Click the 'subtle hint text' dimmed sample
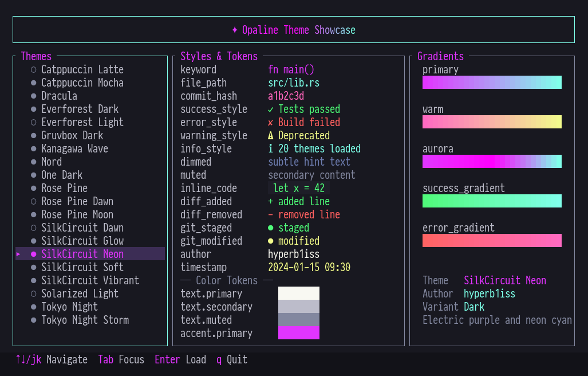This screenshot has width=588, height=376. click(309, 162)
